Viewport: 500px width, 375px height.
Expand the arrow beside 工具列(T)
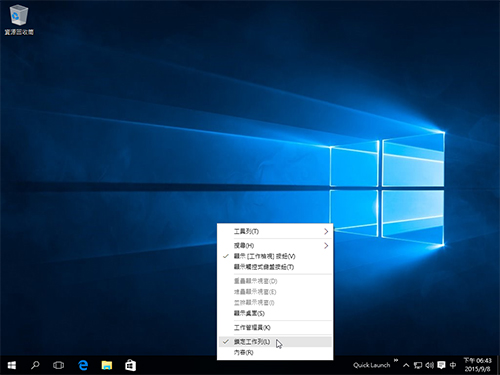[x=326, y=231]
